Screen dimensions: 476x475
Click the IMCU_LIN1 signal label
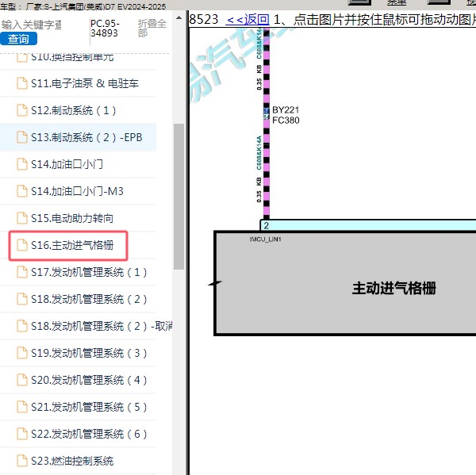click(265, 239)
